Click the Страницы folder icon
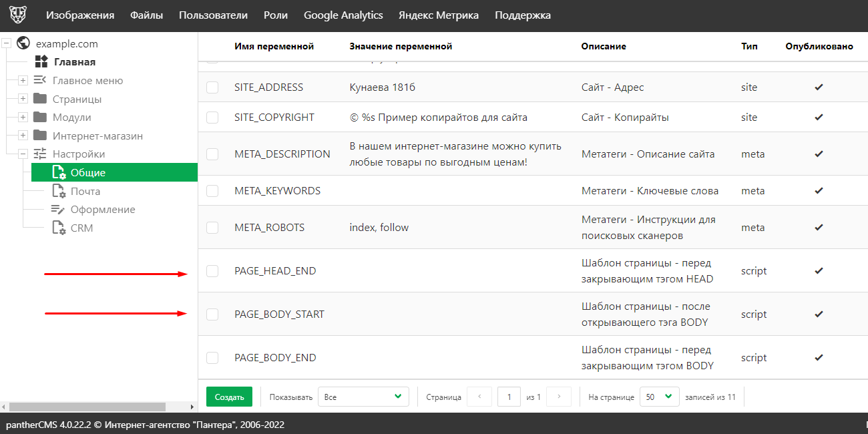 (40, 99)
